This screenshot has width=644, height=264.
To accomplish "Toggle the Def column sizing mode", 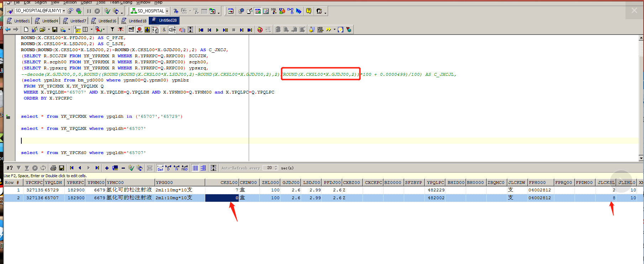I will pyautogui.click(x=160, y=168).
